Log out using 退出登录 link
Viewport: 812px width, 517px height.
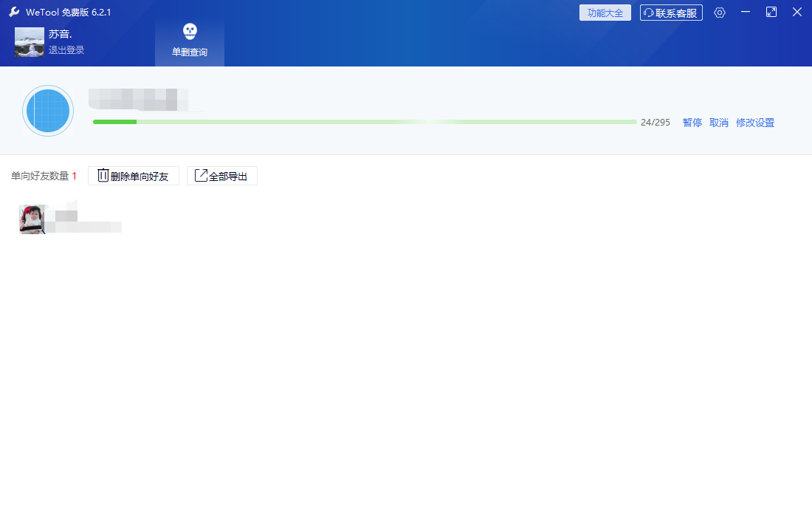pos(66,50)
